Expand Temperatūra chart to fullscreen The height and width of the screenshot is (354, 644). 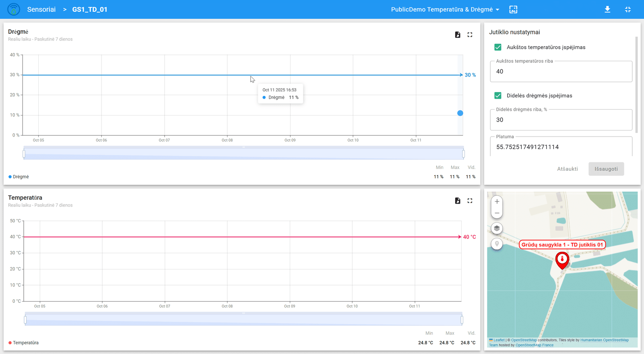point(470,201)
